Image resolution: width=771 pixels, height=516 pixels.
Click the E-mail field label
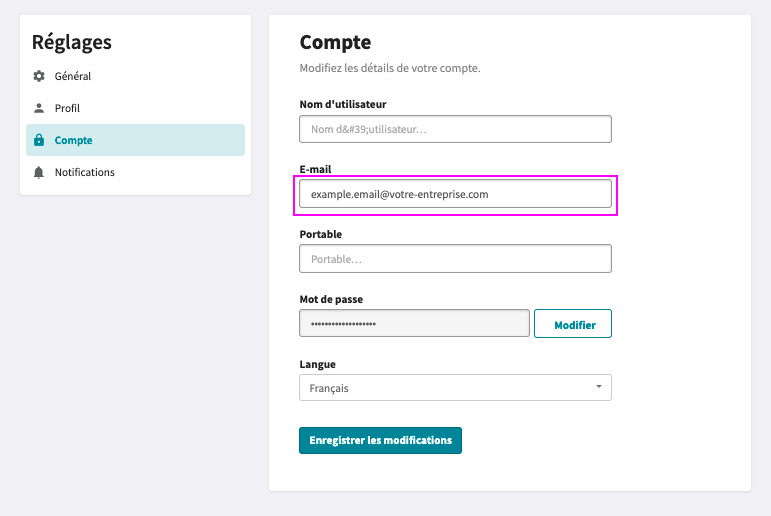click(315, 169)
